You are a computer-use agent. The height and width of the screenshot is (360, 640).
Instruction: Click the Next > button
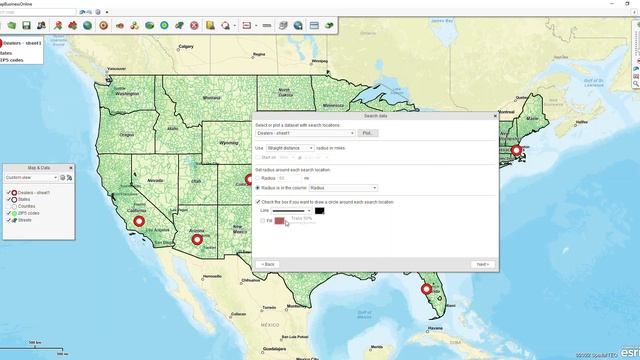[x=483, y=264]
